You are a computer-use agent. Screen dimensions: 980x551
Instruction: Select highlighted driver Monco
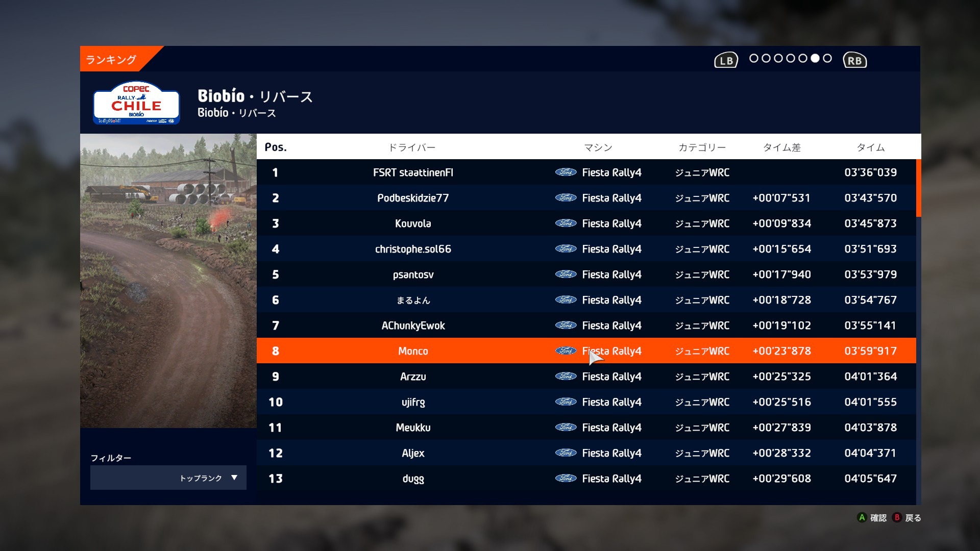coord(413,351)
